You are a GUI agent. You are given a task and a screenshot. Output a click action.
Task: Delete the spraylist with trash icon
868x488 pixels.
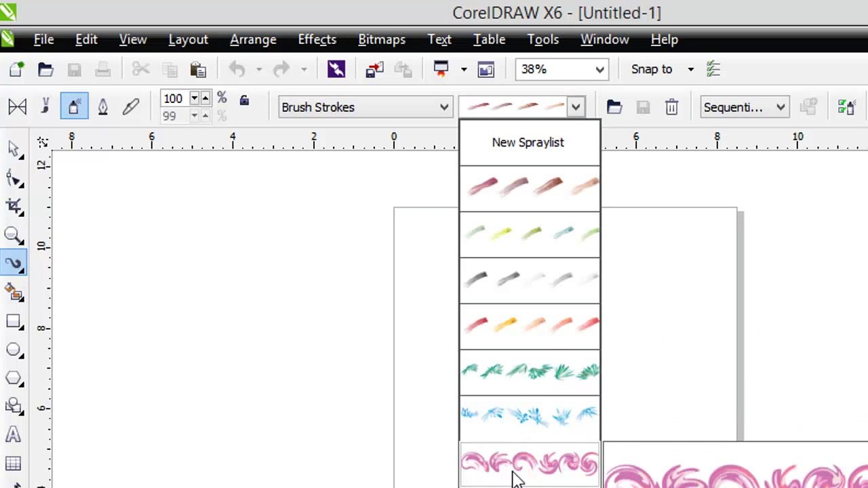(x=671, y=107)
